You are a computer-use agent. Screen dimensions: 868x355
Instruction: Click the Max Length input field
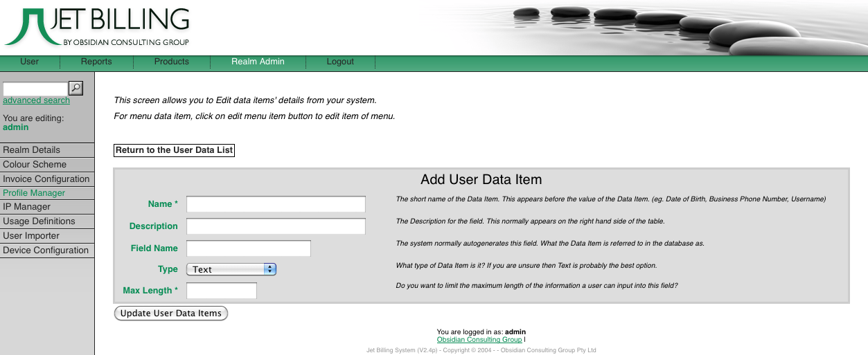click(222, 291)
